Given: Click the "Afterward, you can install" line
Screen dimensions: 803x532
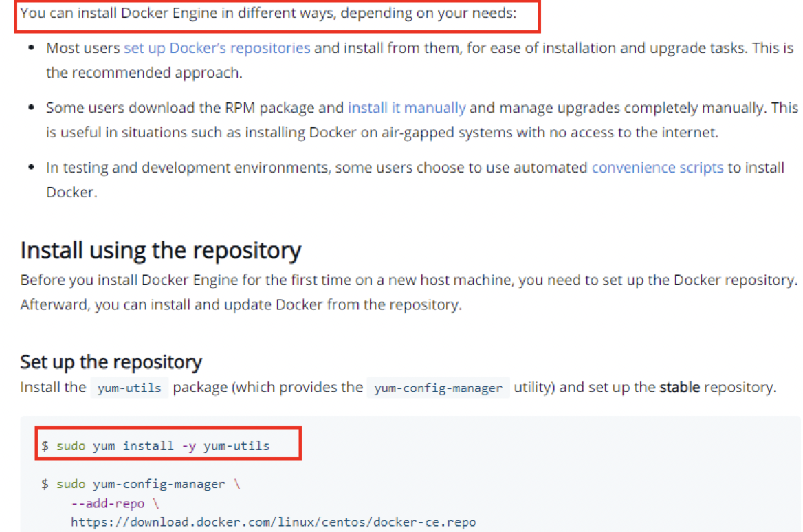Looking at the screenshot, I should [241, 304].
